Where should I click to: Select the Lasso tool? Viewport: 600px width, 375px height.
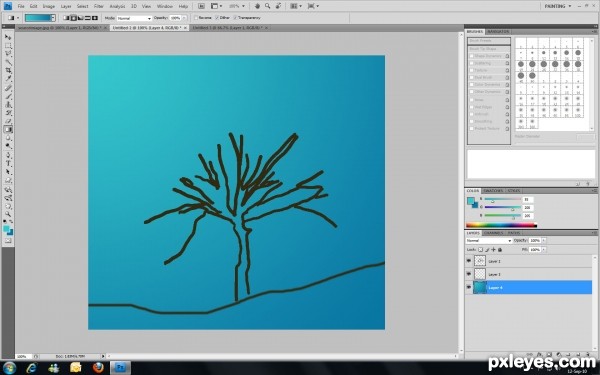click(8, 54)
